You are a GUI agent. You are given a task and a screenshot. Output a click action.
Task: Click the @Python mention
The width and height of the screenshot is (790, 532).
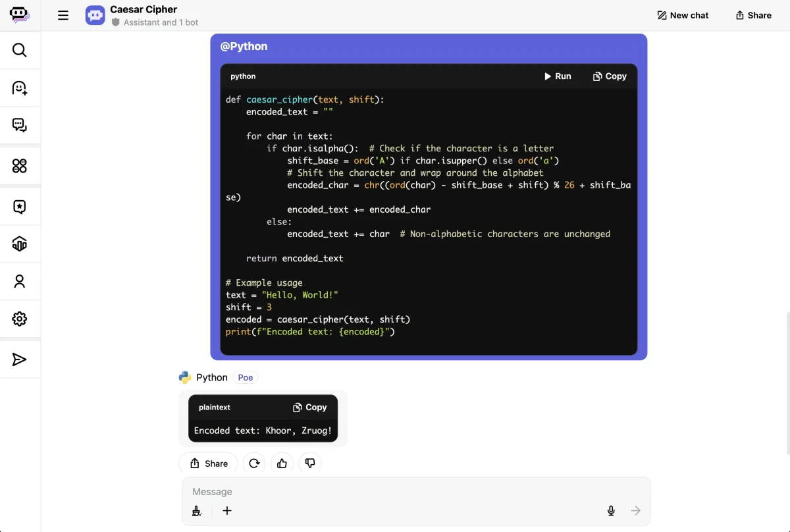click(244, 47)
